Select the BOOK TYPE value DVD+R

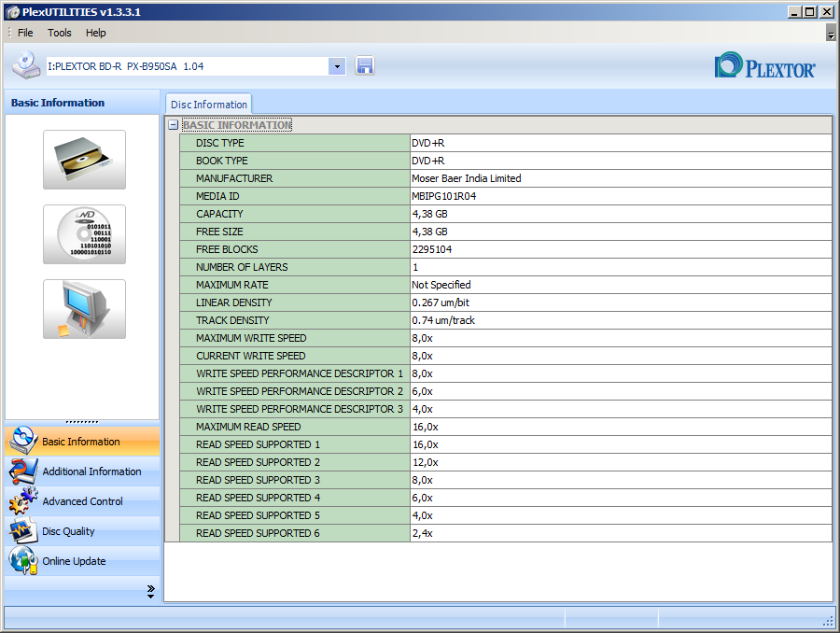(x=621, y=161)
